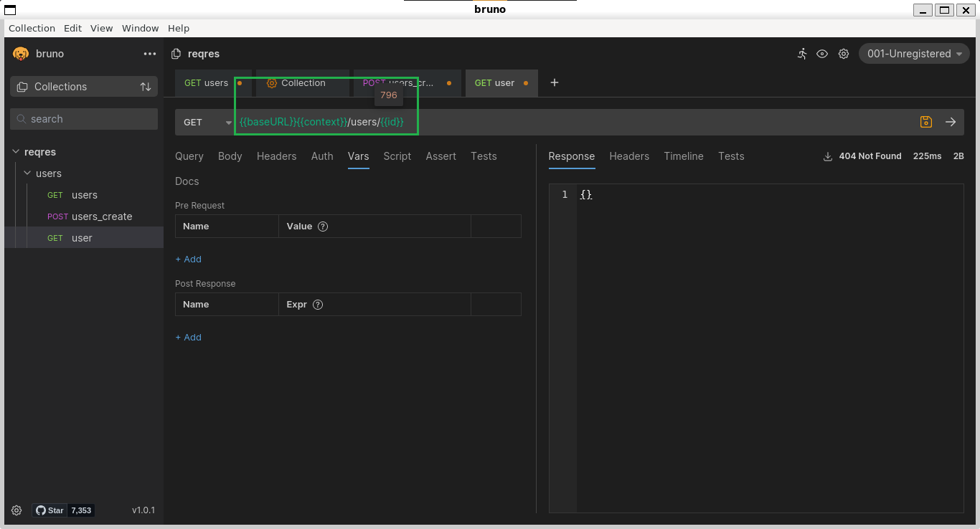The height and width of the screenshot is (529, 980).
Task: Open collection settings via the gear icon
Action: (843, 54)
